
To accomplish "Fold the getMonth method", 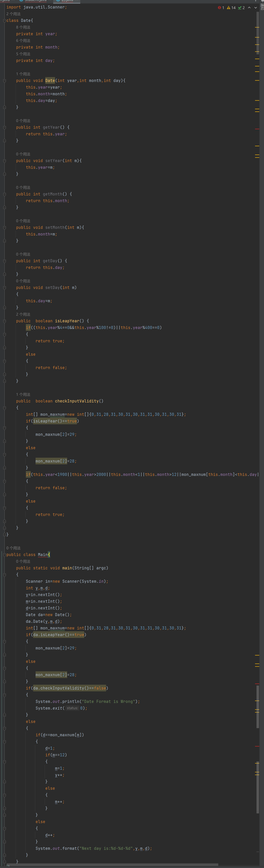I will pyautogui.click(x=4, y=194).
